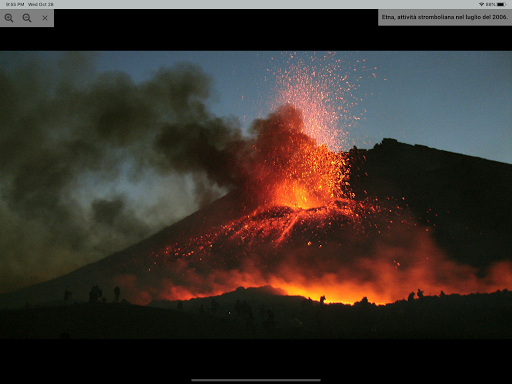Tap the home indicator bar
This screenshot has height=384, width=512.
pos(256,380)
